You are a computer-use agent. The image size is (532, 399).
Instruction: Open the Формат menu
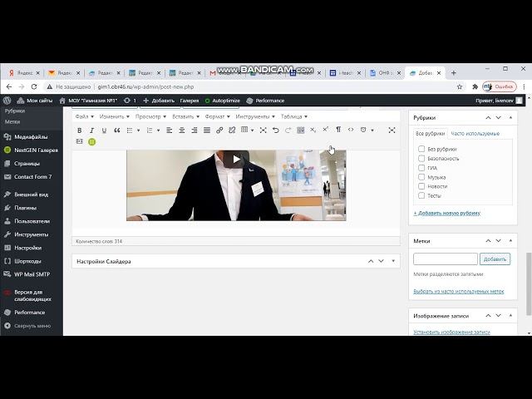click(x=217, y=116)
